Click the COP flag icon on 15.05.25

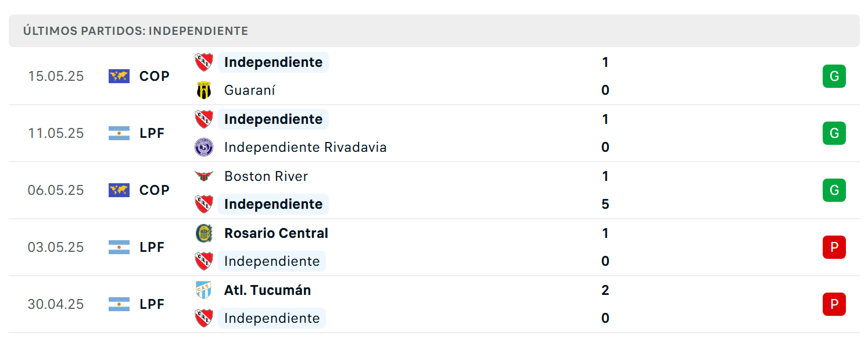pyautogui.click(x=119, y=76)
